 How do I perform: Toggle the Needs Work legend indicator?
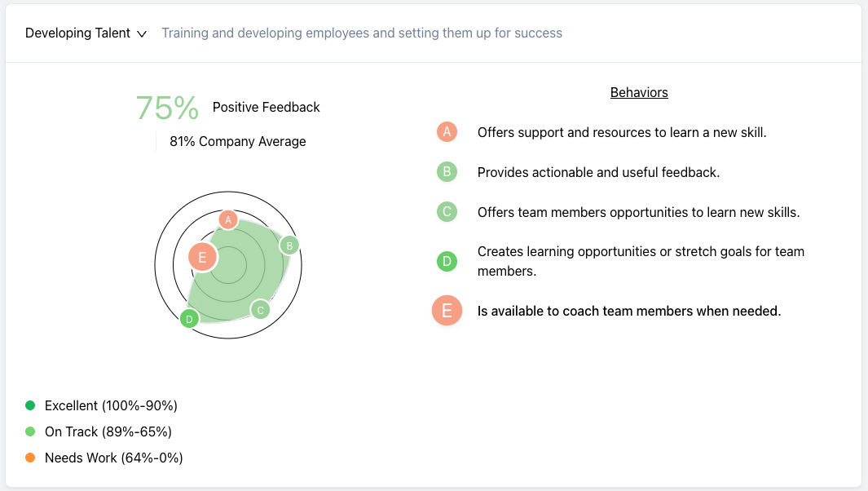point(30,458)
